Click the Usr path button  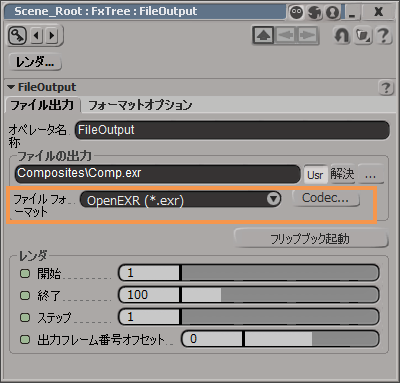[x=315, y=175]
